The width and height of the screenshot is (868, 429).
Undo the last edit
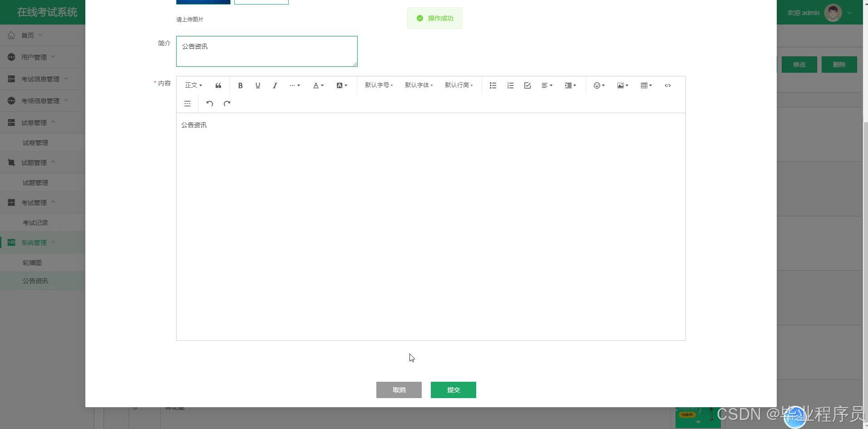pyautogui.click(x=210, y=104)
